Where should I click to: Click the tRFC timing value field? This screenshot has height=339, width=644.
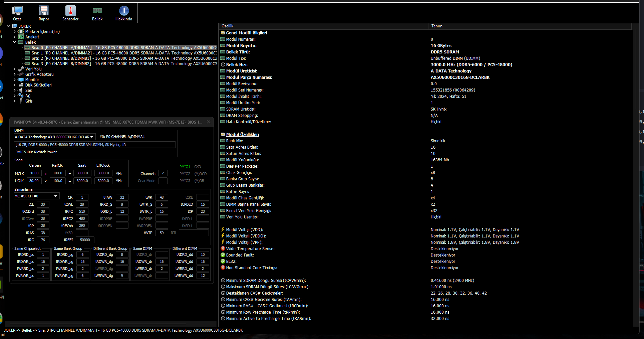click(x=82, y=211)
